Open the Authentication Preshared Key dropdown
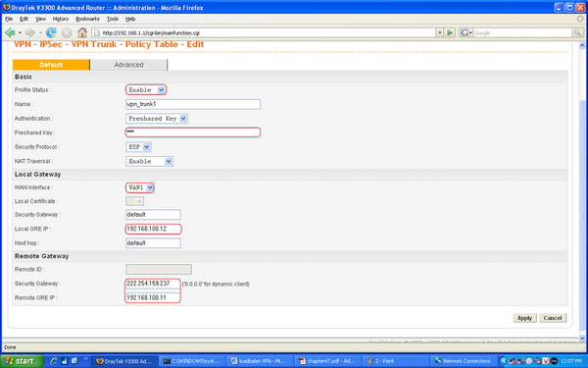 pyautogui.click(x=157, y=119)
